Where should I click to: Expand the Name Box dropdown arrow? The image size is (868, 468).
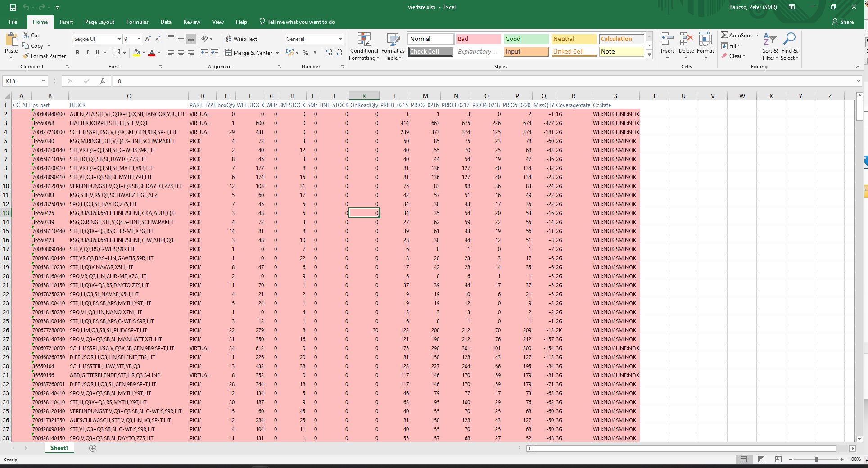coord(44,81)
